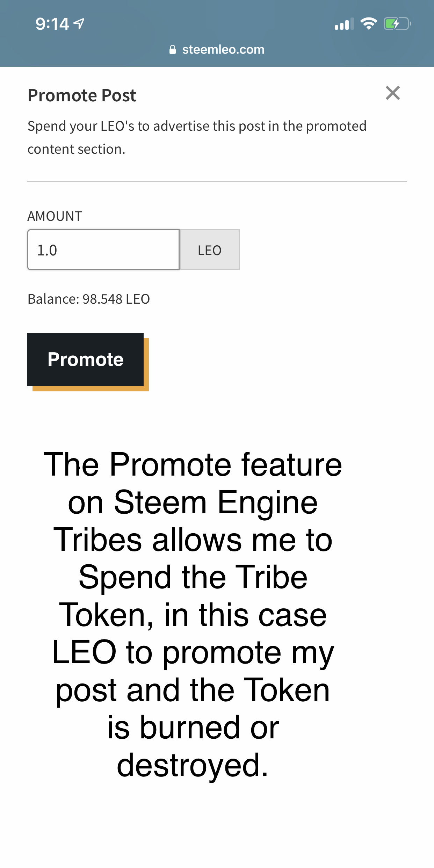Close the Promote Post dialog
The width and height of the screenshot is (434, 868).
click(393, 93)
